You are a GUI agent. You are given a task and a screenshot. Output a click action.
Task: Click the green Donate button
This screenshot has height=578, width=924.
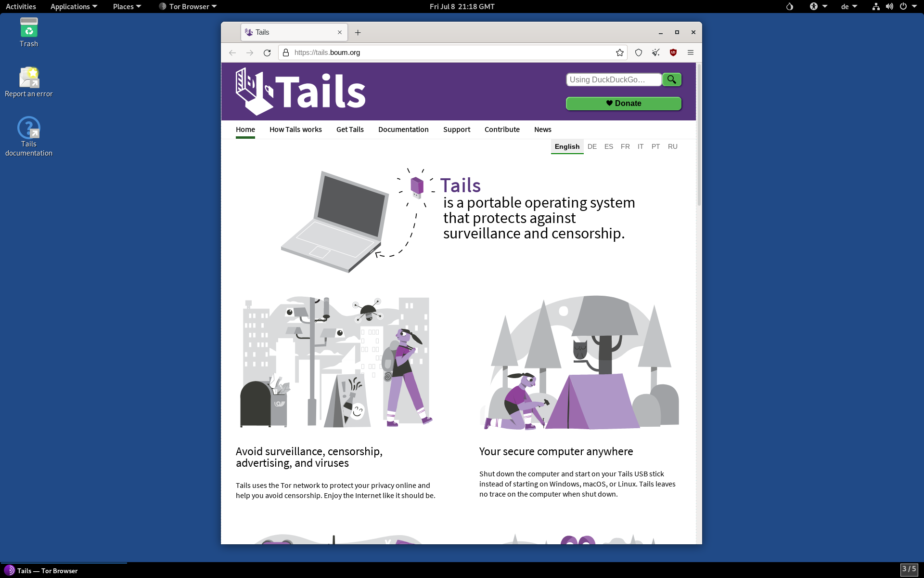click(x=624, y=104)
